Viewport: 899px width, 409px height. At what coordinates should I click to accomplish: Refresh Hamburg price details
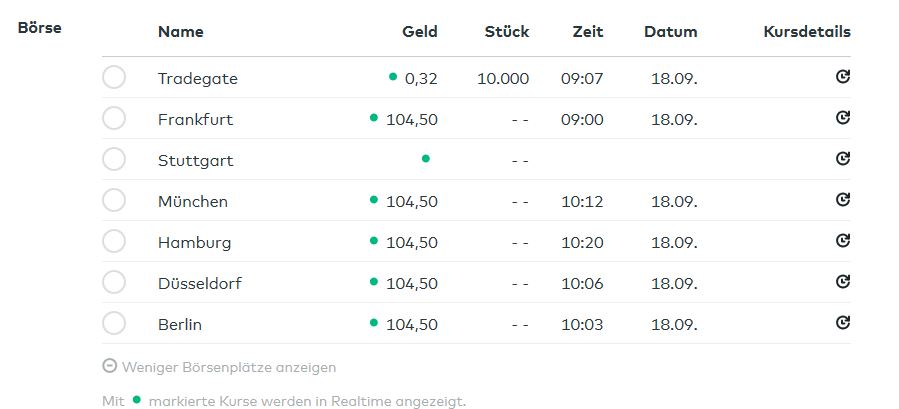tap(843, 240)
